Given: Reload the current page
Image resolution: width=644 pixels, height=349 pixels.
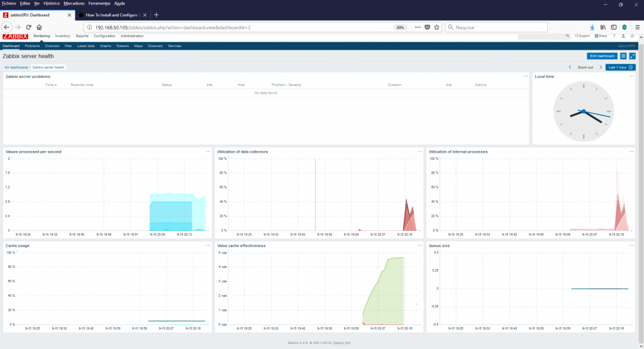Looking at the screenshot, I should click(x=28, y=27).
